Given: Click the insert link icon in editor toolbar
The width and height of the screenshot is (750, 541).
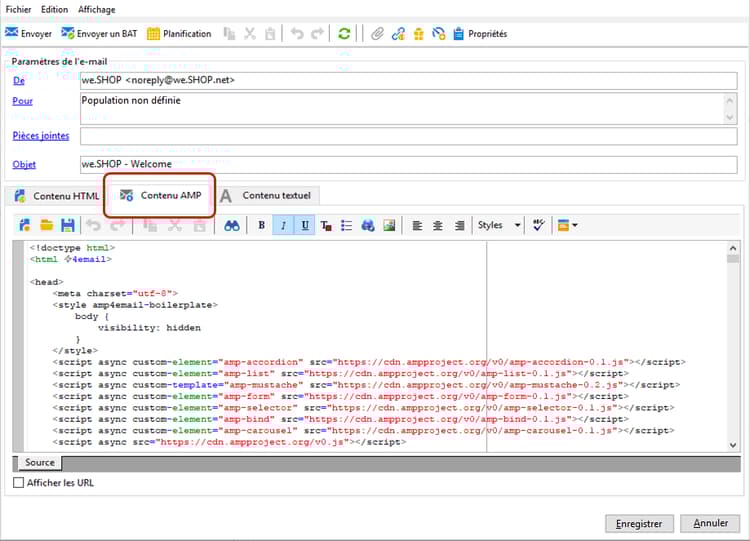Looking at the screenshot, I should click(x=368, y=225).
